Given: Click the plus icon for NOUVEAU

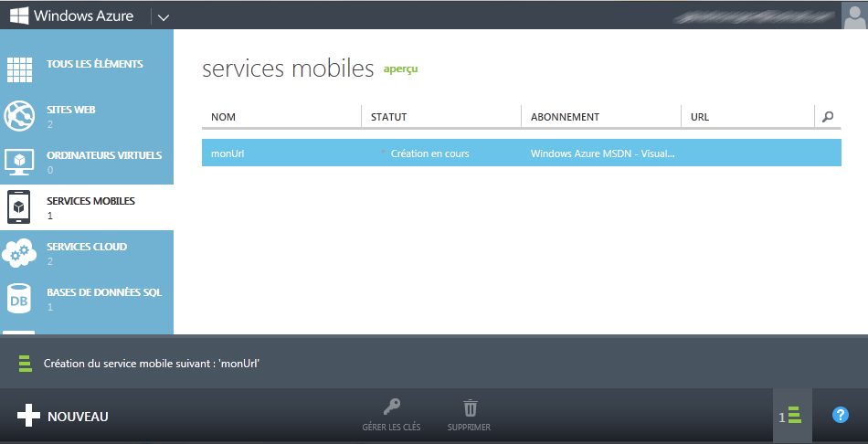Looking at the screenshot, I should pos(29,416).
